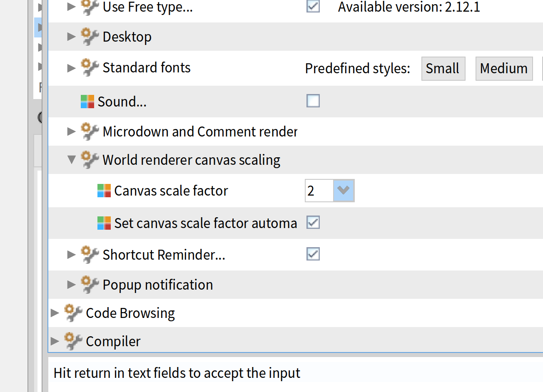
Task: Select the Compiler tree label
Action: point(113,341)
